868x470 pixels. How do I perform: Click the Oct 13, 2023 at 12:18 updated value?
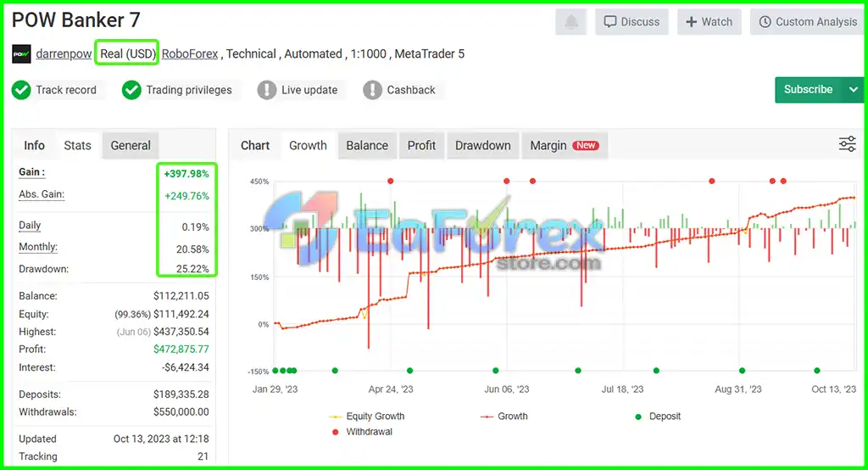[x=161, y=439]
